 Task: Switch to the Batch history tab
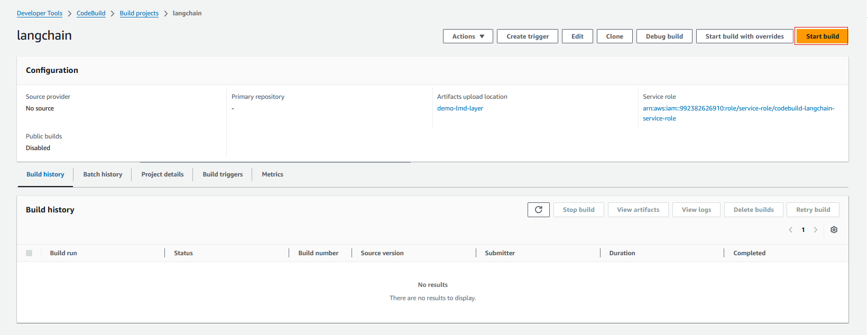(x=103, y=174)
